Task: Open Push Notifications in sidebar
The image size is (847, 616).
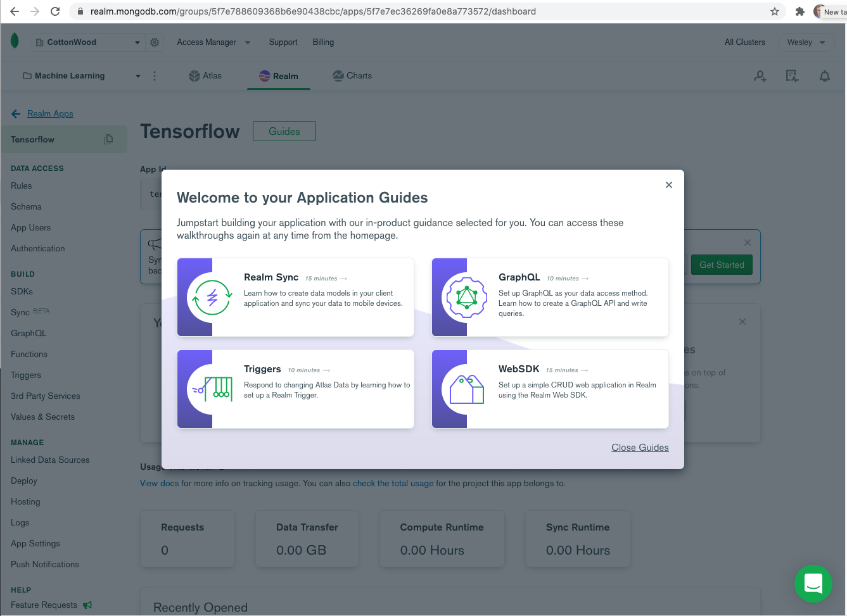Action: coord(45,565)
